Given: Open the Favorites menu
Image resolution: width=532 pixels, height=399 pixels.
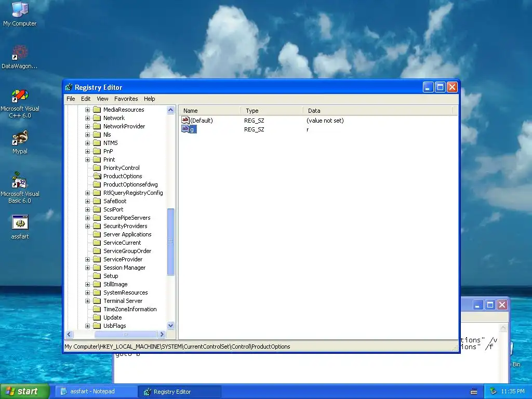Looking at the screenshot, I should pyautogui.click(x=126, y=99).
